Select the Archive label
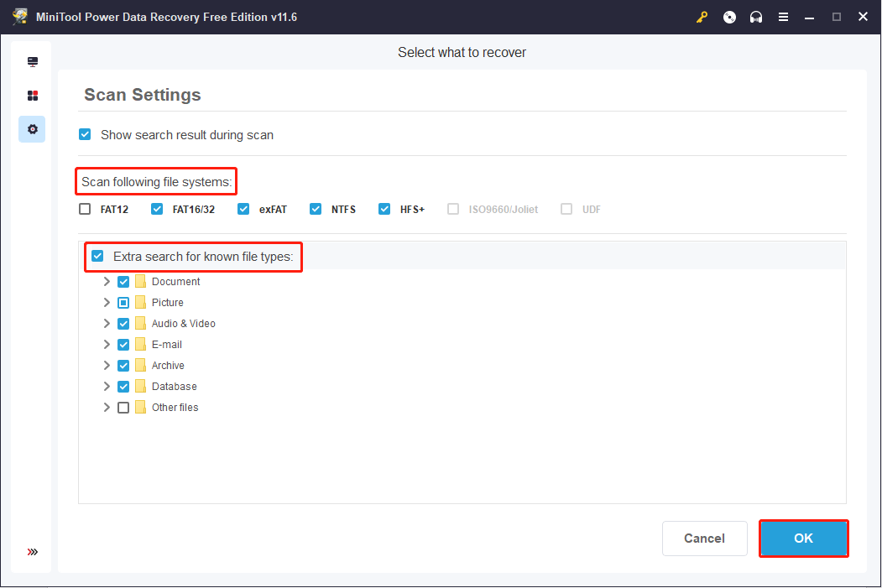The image size is (882, 588). (x=168, y=366)
